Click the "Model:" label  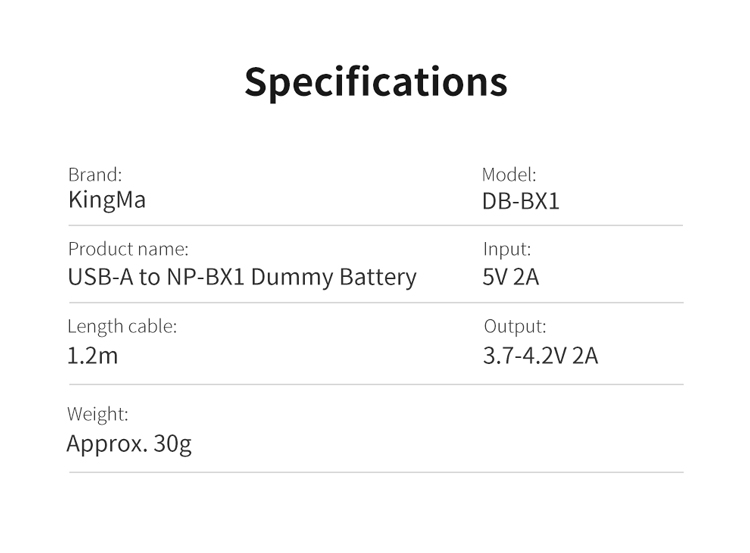tap(509, 174)
